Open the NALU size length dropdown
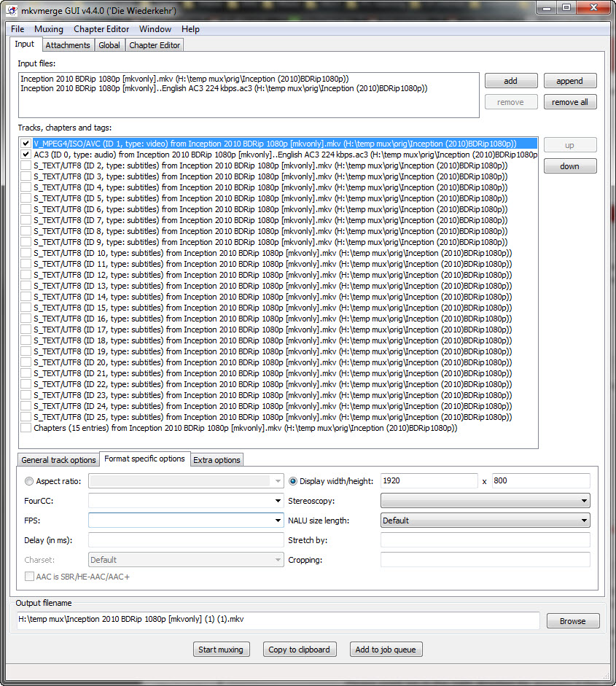The width and height of the screenshot is (616, 686). pyautogui.click(x=584, y=521)
